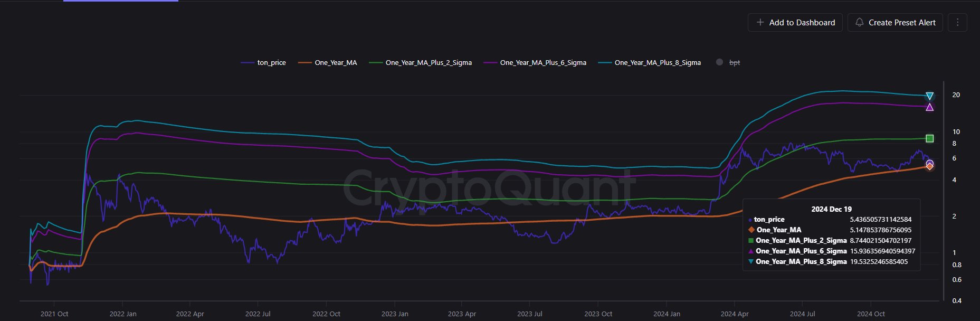Click the purple triangle marker on the 6 Sigma line

pyautogui.click(x=929, y=107)
